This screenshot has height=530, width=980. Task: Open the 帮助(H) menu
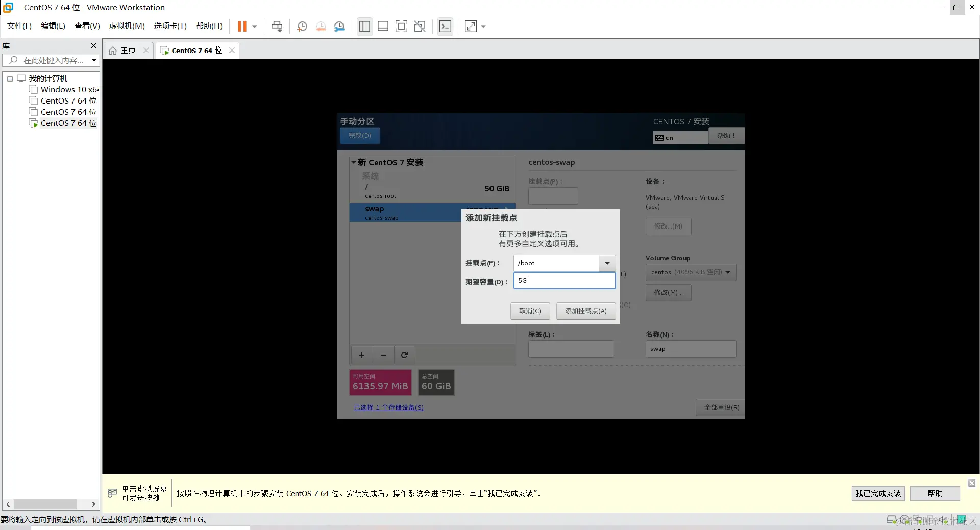tap(209, 26)
